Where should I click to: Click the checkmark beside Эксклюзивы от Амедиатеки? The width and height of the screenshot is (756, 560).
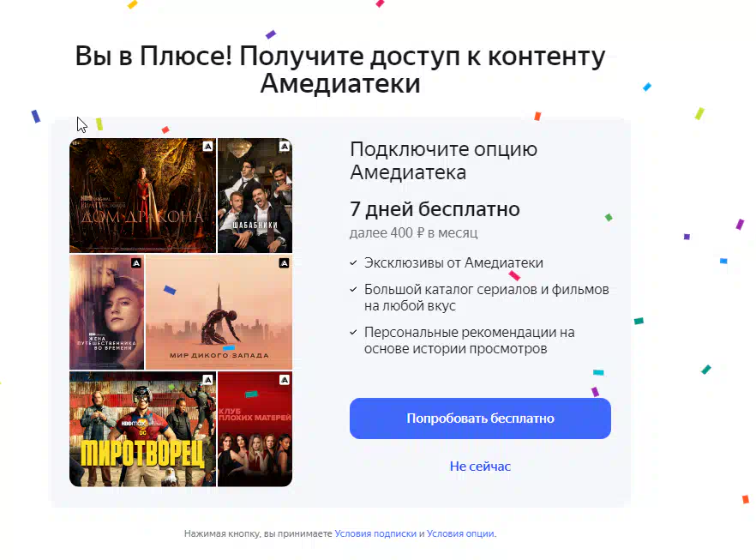click(x=353, y=263)
